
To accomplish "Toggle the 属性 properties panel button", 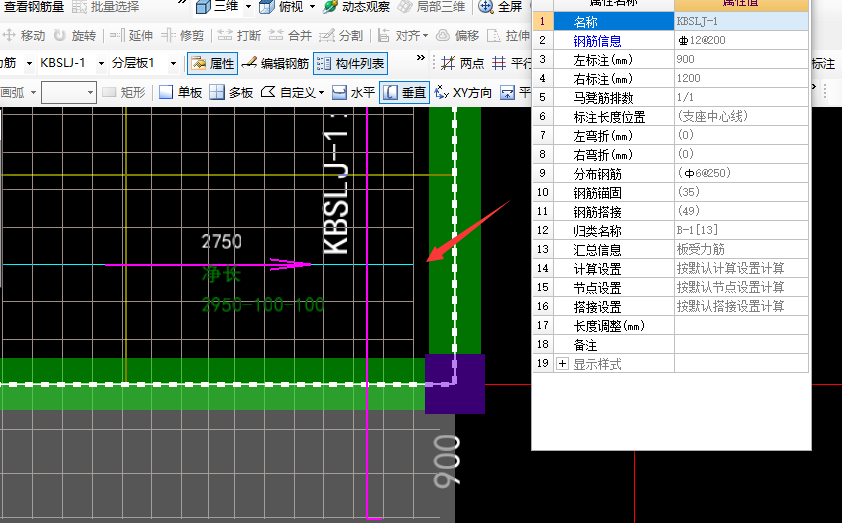I will pyautogui.click(x=213, y=63).
